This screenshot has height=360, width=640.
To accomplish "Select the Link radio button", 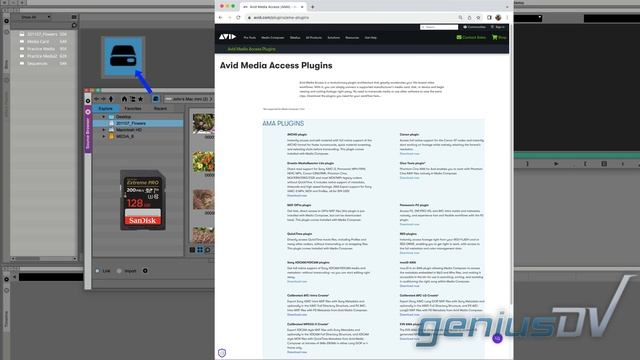I will coord(98,271).
